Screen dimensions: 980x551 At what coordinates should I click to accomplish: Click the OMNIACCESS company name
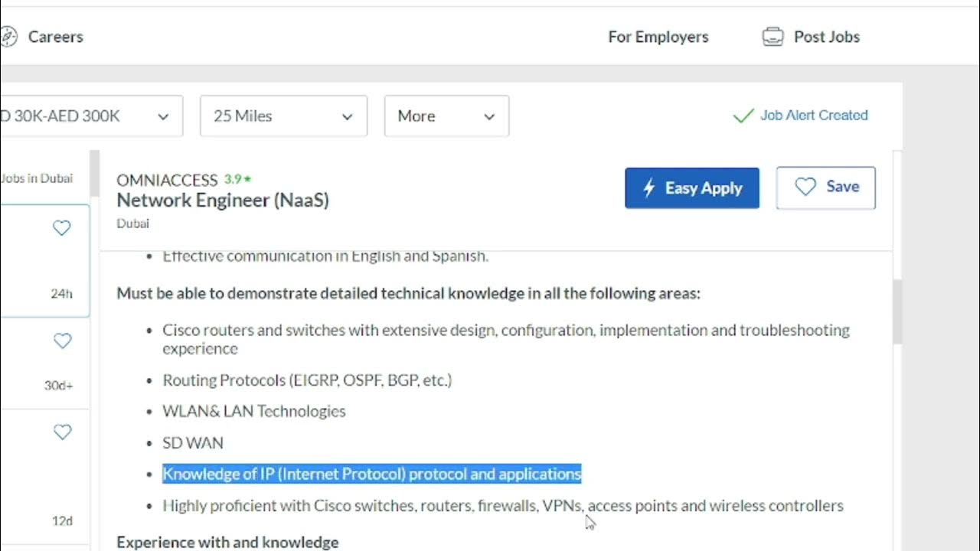pyautogui.click(x=167, y=180)
